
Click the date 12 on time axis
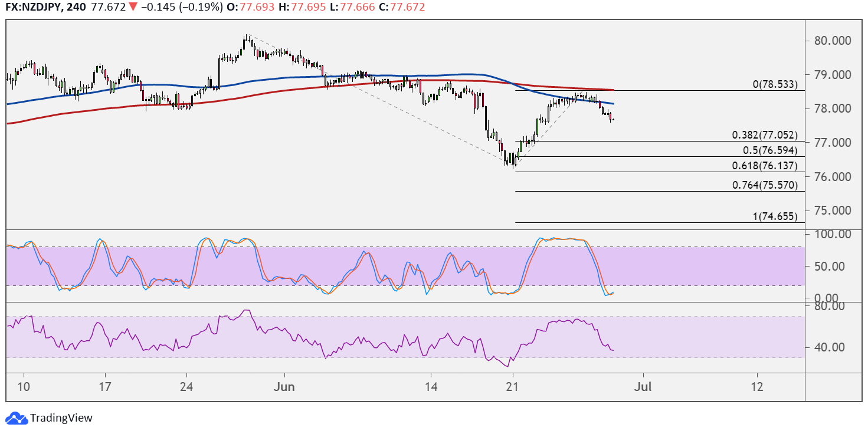pos(757,387)
